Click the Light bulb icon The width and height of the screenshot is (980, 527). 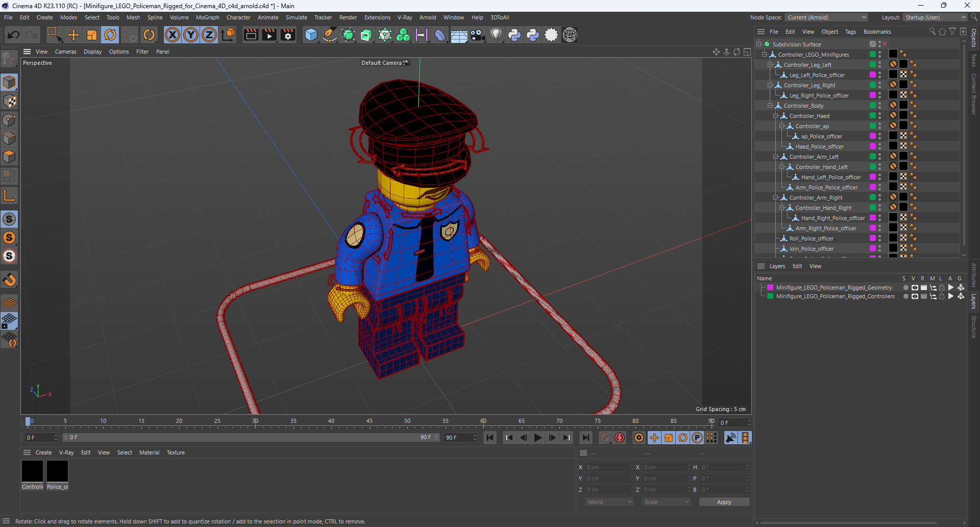496,35
